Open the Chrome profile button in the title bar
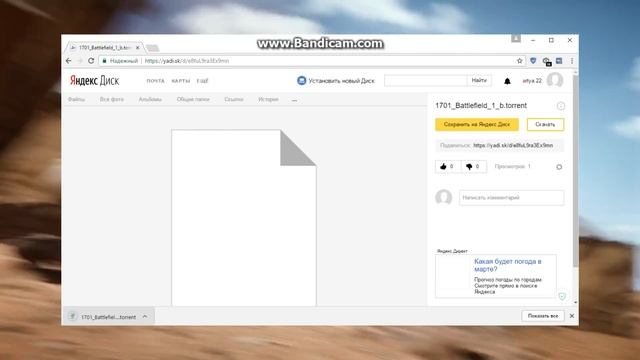The image size is (640, 360). pos(516,39)
